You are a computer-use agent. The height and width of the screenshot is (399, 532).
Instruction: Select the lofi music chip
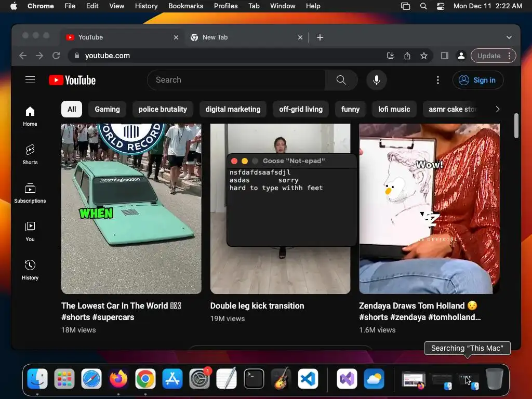(x=394, y=109)
